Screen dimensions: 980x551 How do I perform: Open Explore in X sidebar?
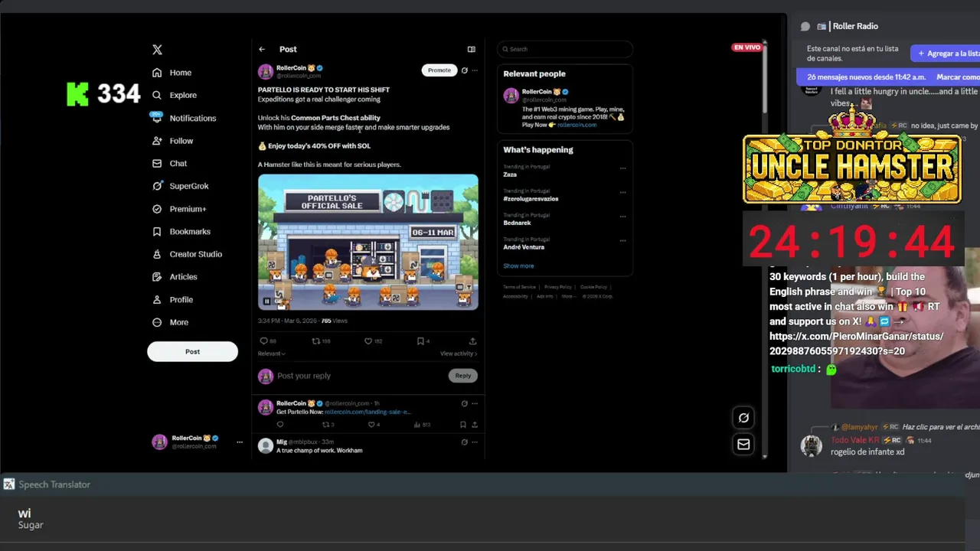point(175,95)
